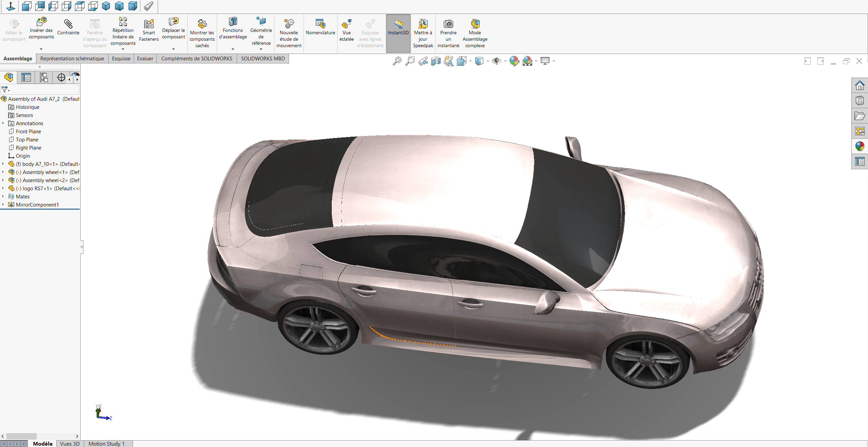Click Previous View icon

point(423,61)
